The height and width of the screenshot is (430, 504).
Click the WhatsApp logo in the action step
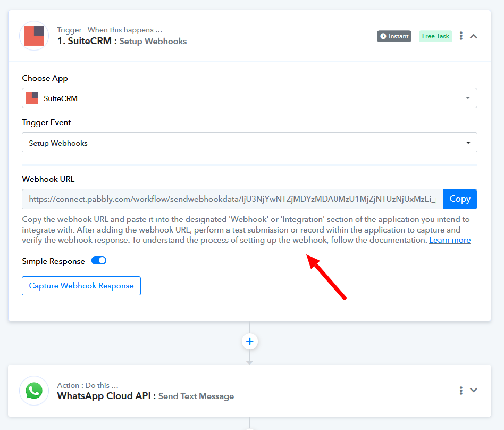click(x=34, y=391)
